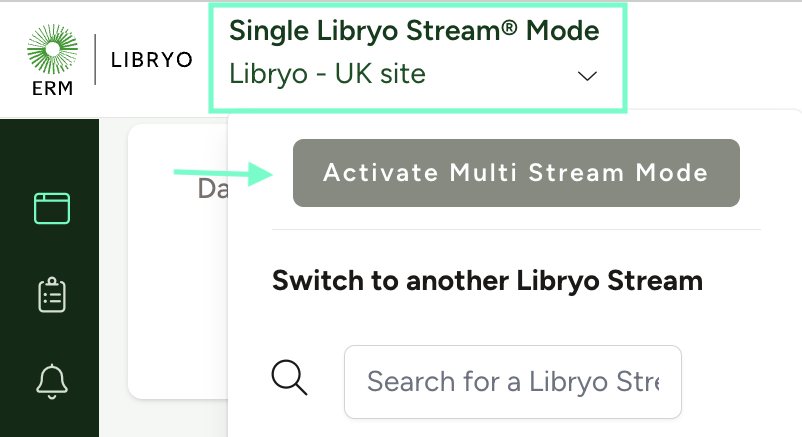Viewport: 802px width, 437px height.
Task: Click the 'Single Libryo Stream® Mode' header
Action: coord(414,31)
